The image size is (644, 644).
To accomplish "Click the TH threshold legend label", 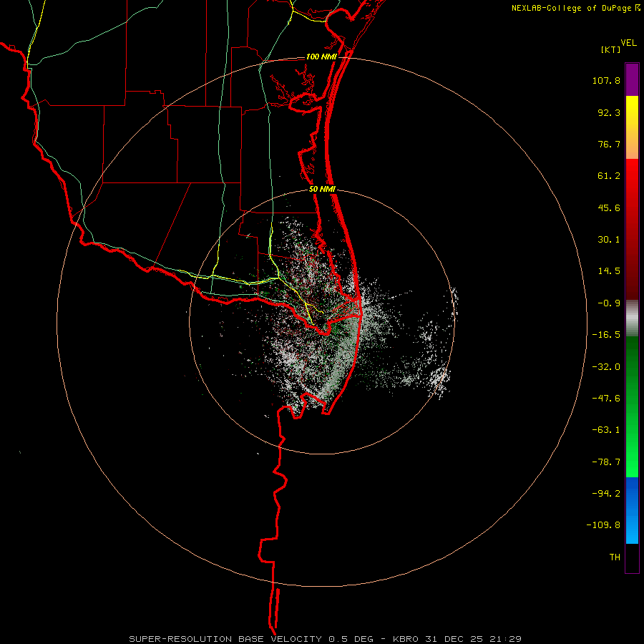I will point(615,557).
